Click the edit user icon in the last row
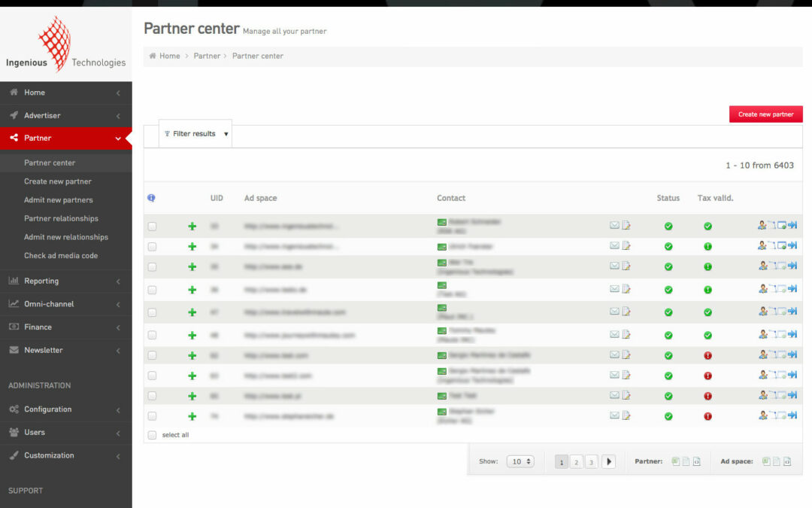The height and width of the screenshot is (508, 812). [x=762, y=415]
